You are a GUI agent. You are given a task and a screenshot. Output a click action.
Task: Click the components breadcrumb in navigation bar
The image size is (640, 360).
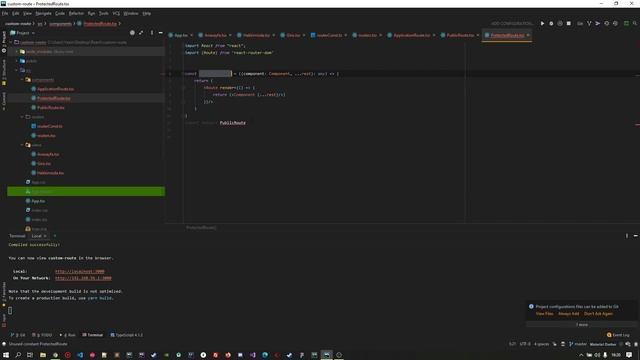point(60,24)
